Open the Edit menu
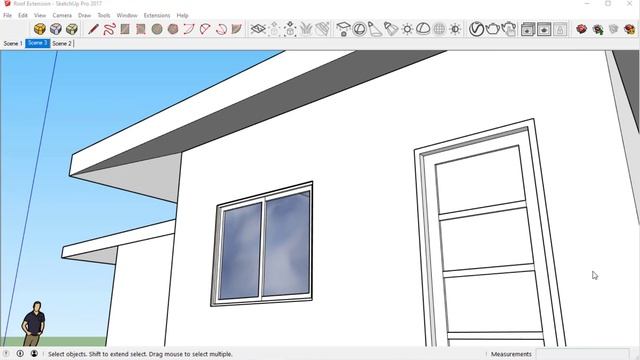Viewport: 640px width, 360px height. [23, 15]
